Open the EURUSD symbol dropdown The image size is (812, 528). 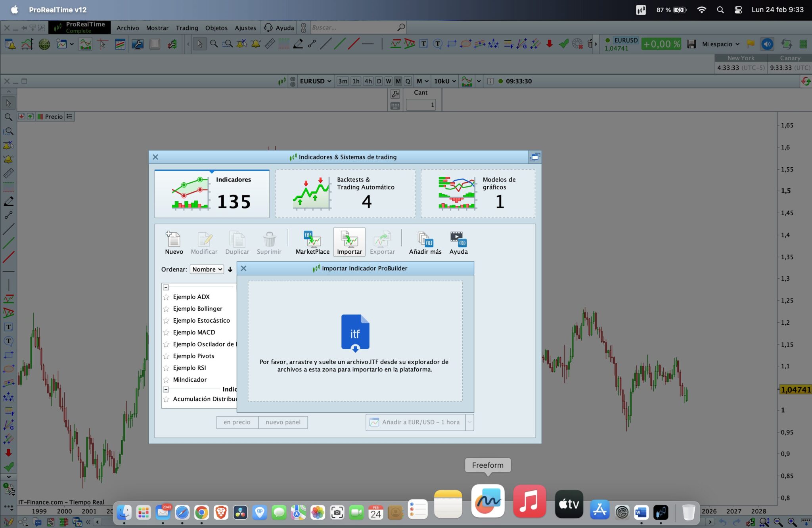click(x=316, y=81)
